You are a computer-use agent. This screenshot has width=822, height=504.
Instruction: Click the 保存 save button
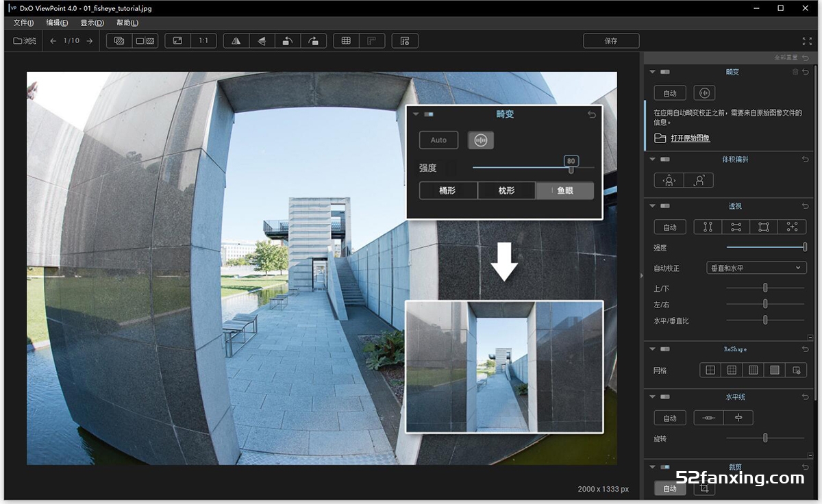[x=611, y=41]
